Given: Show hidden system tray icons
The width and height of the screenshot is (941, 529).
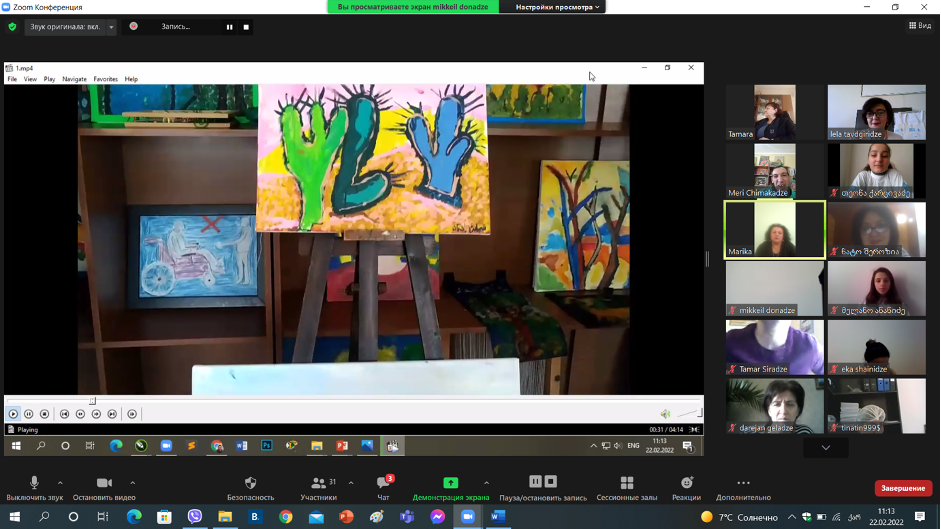Looking at the screenshot, I should 792,517.
